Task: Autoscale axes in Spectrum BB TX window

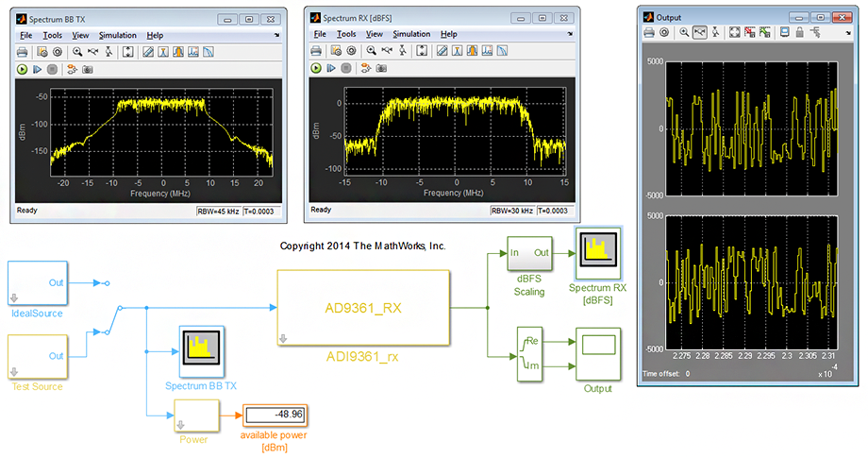Action: coord(128,52)
